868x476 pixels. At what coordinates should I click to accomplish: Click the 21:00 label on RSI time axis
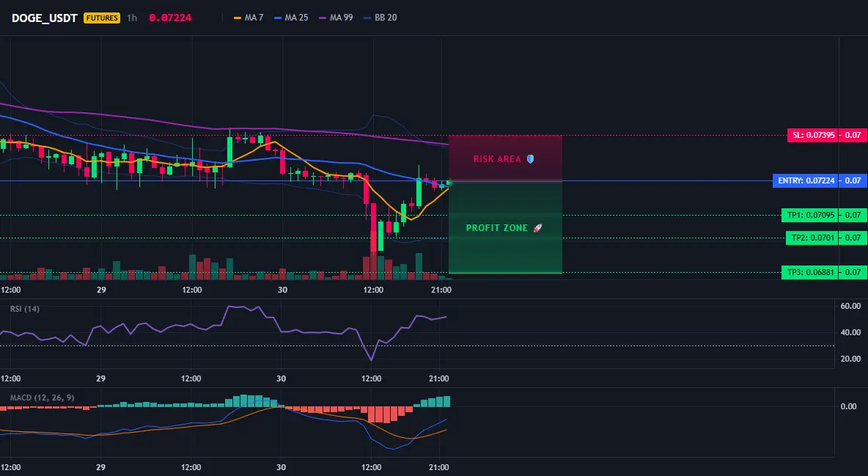[439, 378]
